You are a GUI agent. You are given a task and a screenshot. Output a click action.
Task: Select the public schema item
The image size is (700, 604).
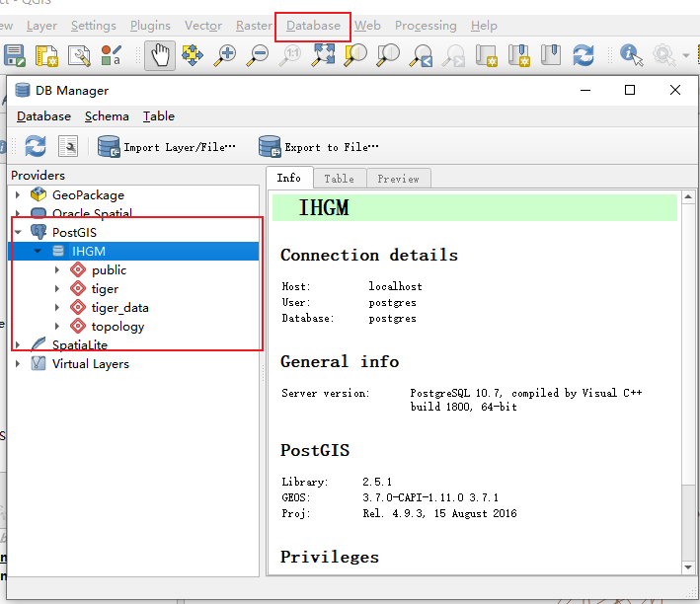pos(109,270)
